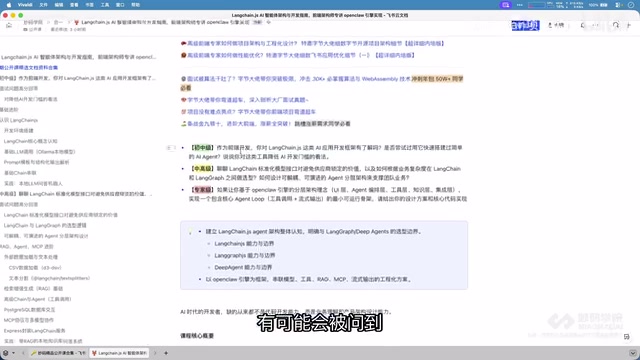This screenshot has width=640, height=360.
Task: Click the three-dot icon in macOS menu bar
Action: tap(520, 5)
